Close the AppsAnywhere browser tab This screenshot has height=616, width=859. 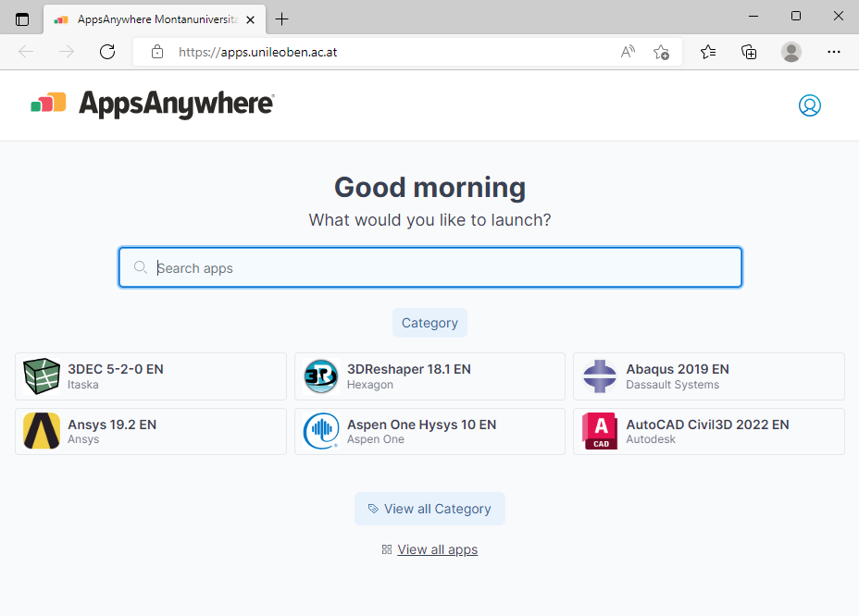[250, 19]
